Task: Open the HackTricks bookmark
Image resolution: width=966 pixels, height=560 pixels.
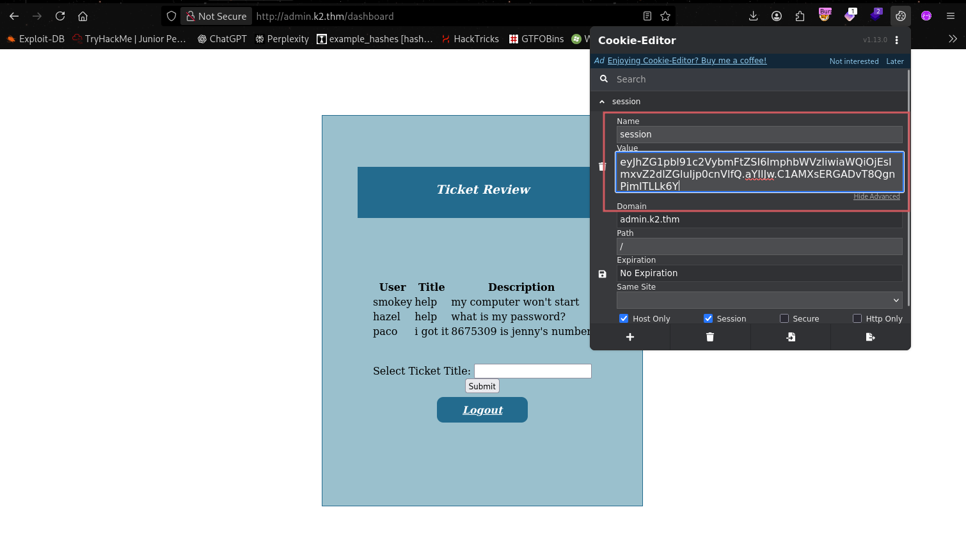Action: 470,39
